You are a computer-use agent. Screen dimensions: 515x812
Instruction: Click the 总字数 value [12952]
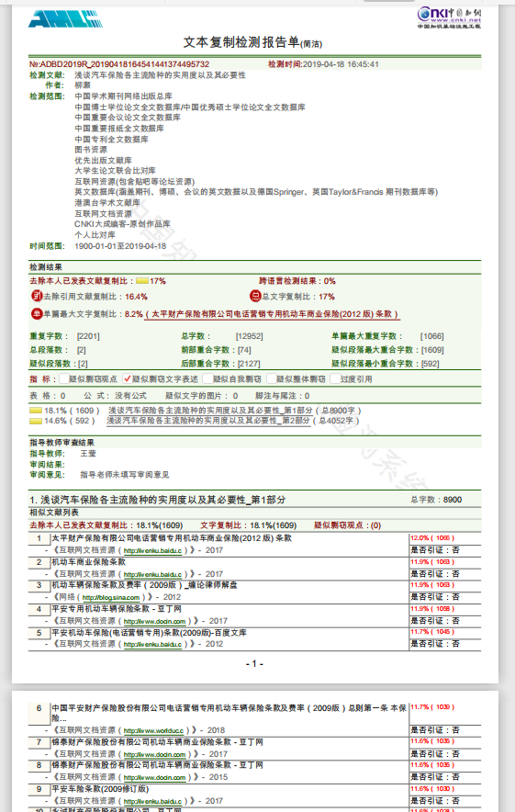249,336
